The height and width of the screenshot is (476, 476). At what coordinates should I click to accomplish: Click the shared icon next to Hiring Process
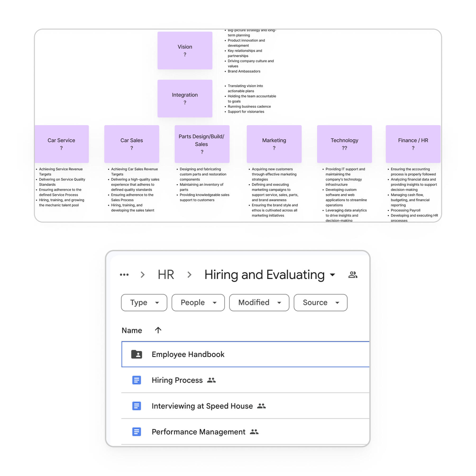pyautogui.click(x=211, y=380)
